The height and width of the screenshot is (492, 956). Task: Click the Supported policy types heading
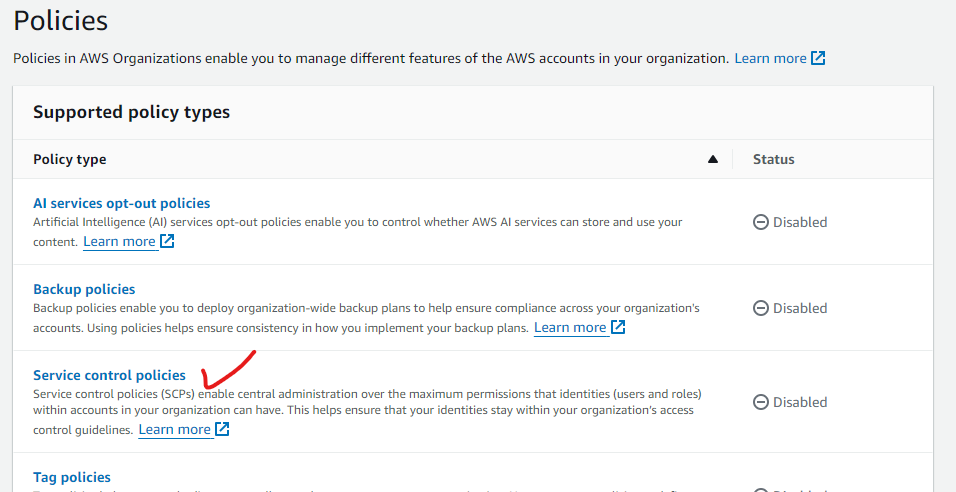tap(131, 112)
